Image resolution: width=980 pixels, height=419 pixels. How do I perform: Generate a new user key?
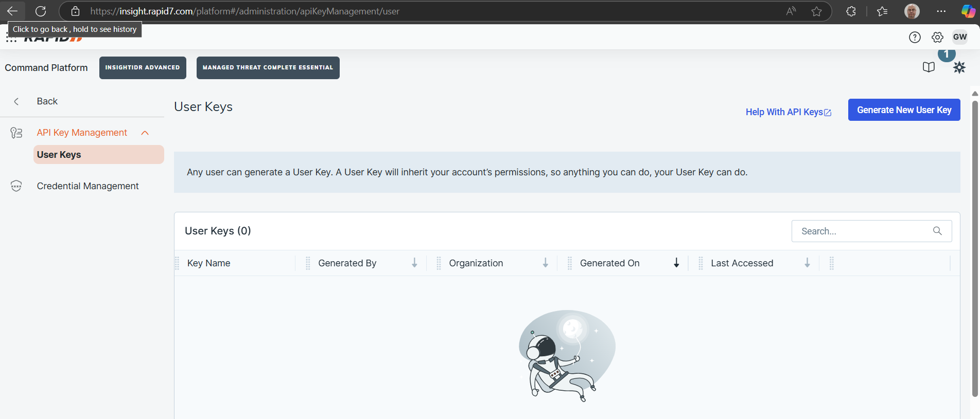coord(904,110)
